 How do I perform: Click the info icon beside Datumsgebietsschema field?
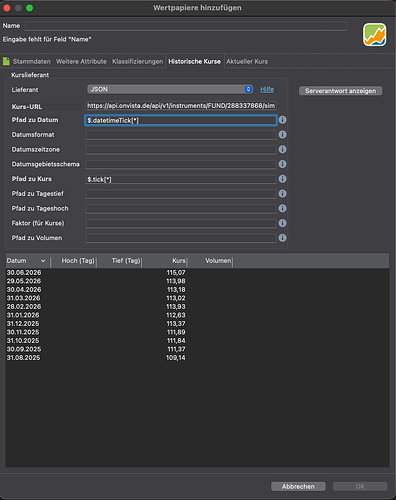coord(282,164)
